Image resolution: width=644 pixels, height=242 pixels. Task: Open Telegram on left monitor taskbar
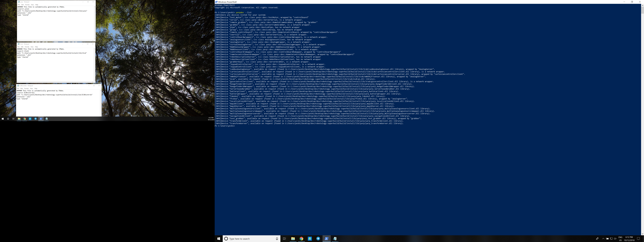36,119
